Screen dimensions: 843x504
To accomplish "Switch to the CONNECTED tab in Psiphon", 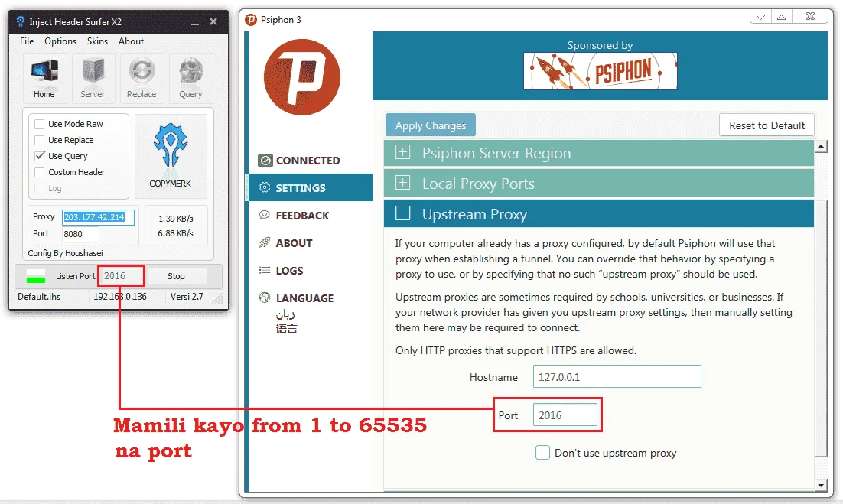I will click(x=311, y=160).
